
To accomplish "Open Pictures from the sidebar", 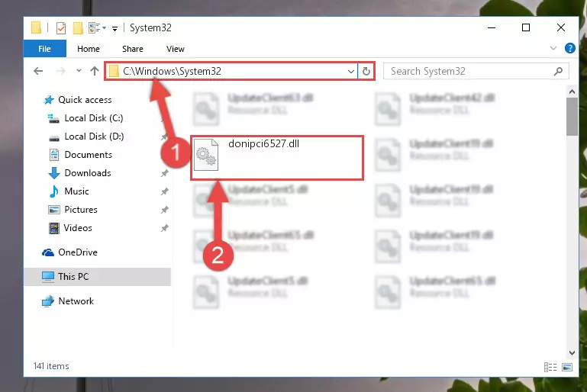I will (x=81, y=210).
